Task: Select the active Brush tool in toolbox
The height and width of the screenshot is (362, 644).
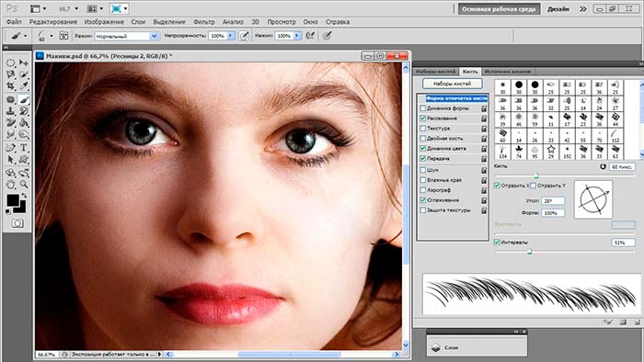Action: point(24,99)
